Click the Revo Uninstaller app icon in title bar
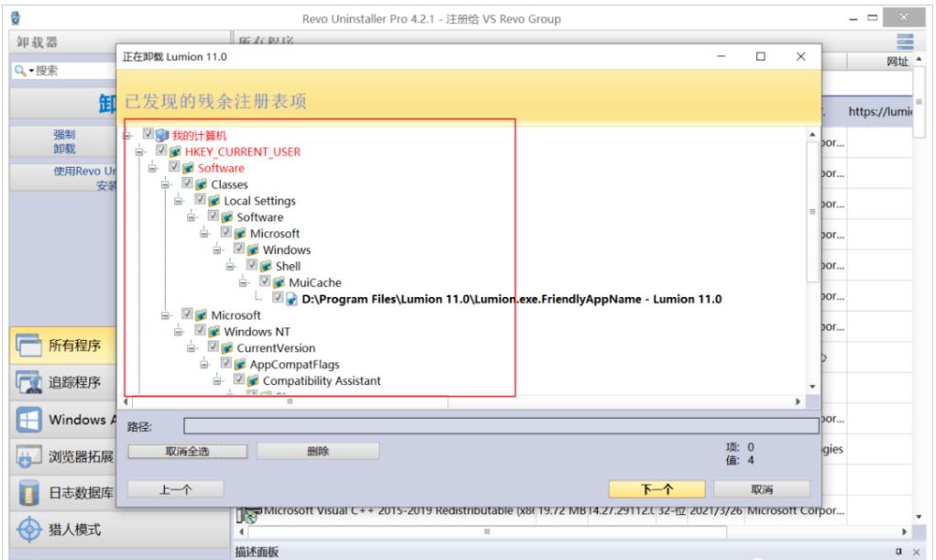Viewport: 936px width, 560px height. point(16,18)
